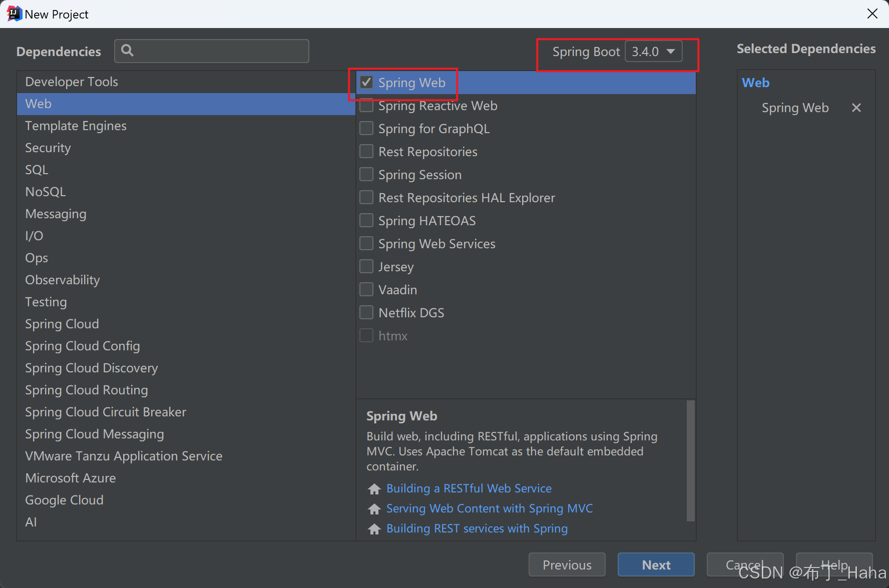The width and height of the screenshot is (889, 588).
Task: Select the NoSQL category
Action: 186,192
